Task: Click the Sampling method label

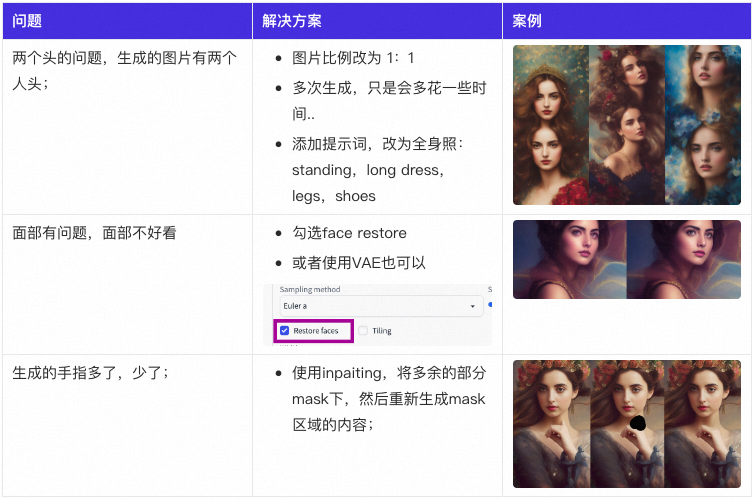Action: click(x=310, y=290)
